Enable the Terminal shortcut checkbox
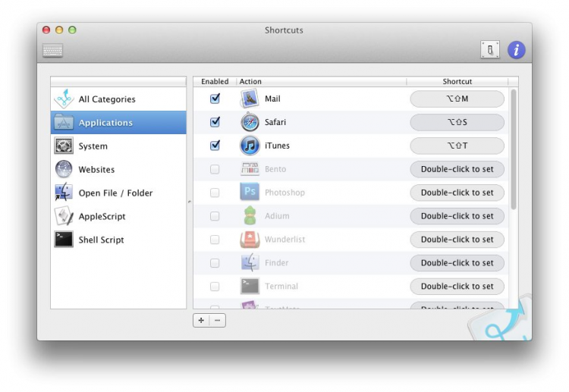The image size is (569, 392). pos(215,287)
